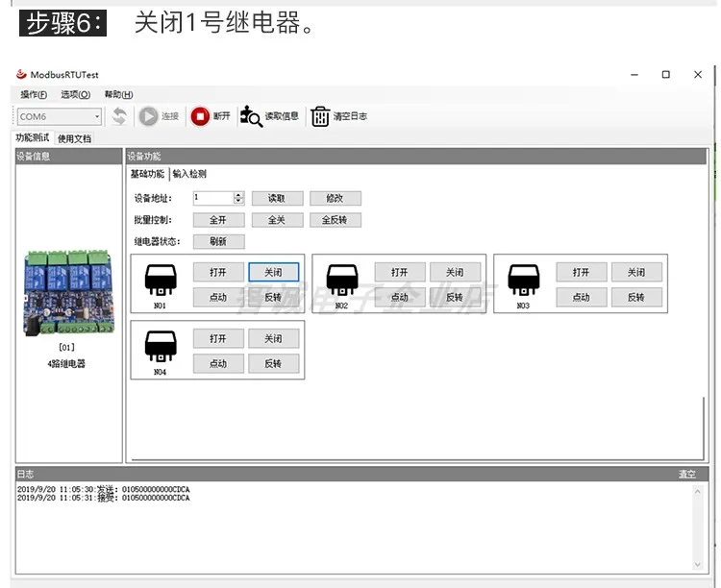Click 打开 for relay NO4
The image size is (721, 588).
tap(218, 339)
